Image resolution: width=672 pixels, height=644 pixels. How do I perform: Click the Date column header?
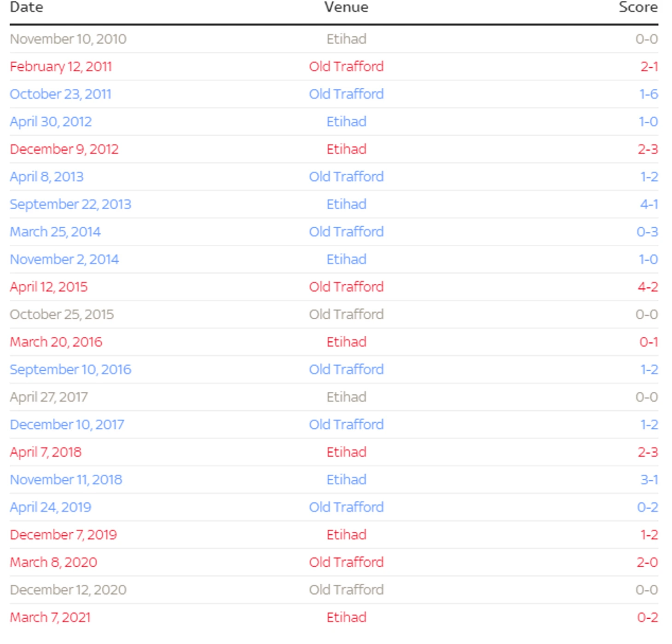[x=26, y=7]
